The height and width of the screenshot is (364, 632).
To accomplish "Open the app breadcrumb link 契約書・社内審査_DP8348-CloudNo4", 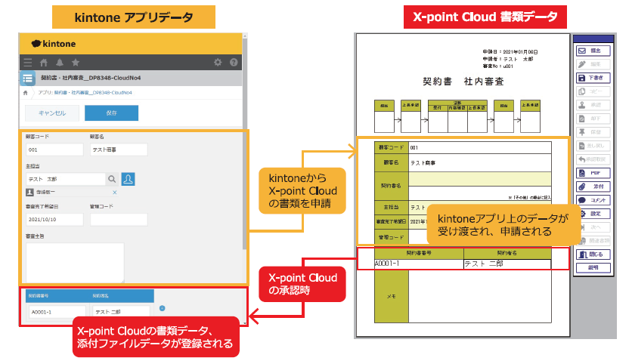I will click(x=93, y=93).
